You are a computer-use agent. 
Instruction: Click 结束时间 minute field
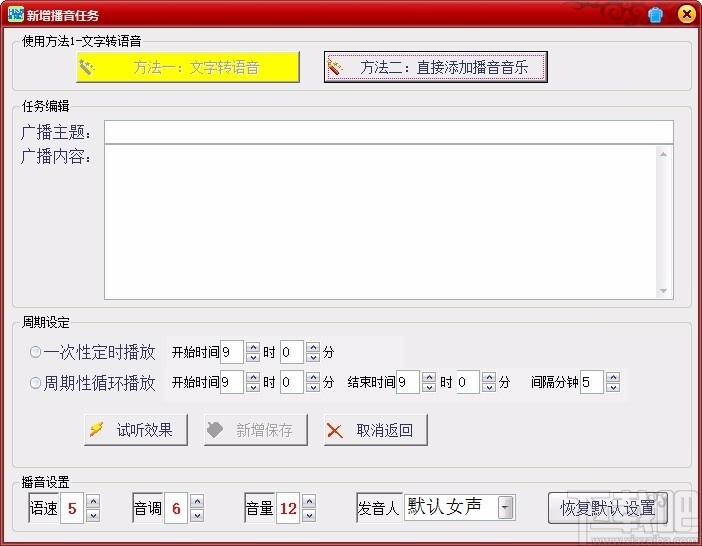tap(468, 382)
